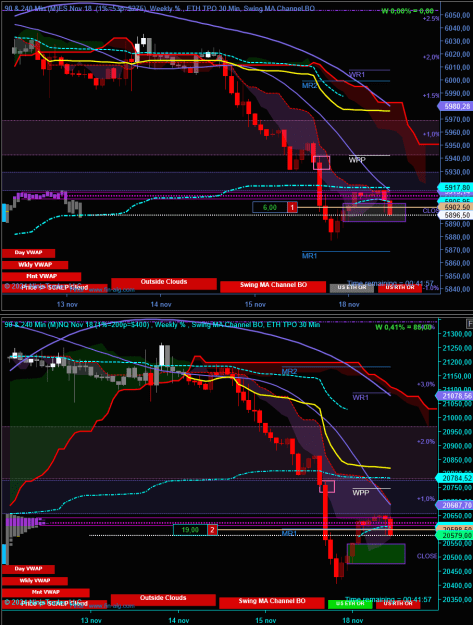Click the MR2 level label on NQ chart
Screen dimensions: 473x625
click(289, 372)
